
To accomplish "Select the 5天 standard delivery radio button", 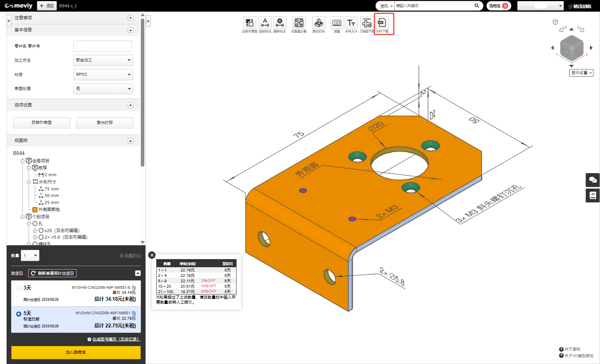I will (x=19, y=314).
